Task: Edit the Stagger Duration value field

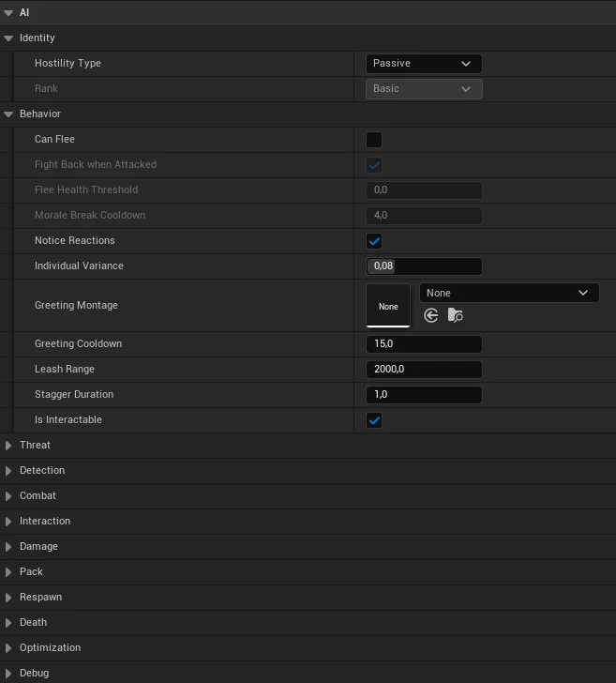Action: [424, 395]
